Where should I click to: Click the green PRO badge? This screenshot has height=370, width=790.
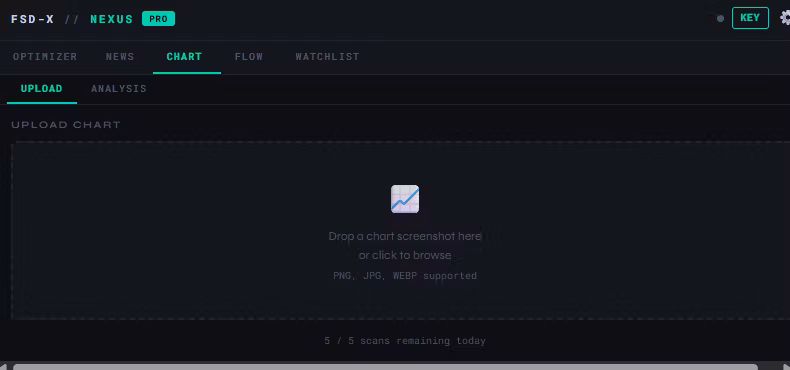[158, 19]
